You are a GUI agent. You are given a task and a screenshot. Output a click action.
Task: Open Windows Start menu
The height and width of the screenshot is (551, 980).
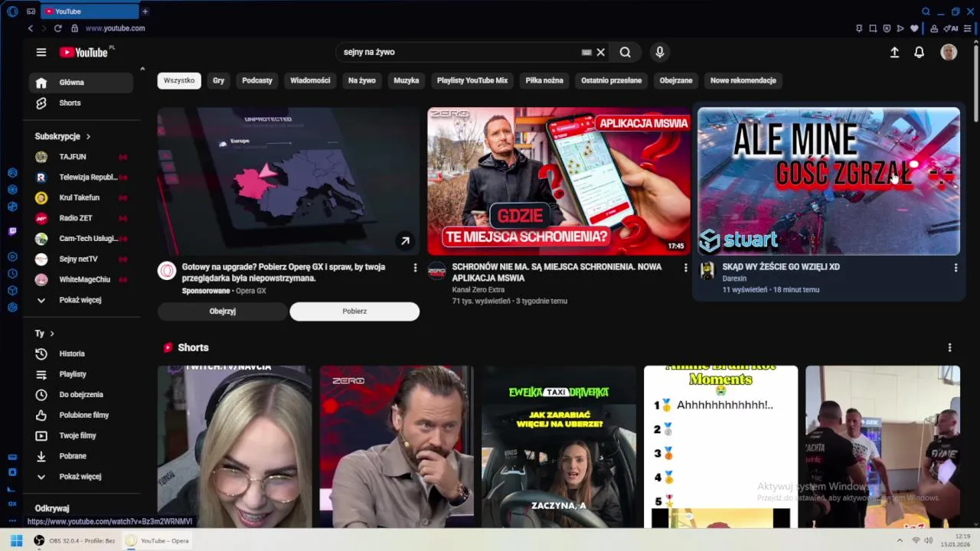click(16, 540)
